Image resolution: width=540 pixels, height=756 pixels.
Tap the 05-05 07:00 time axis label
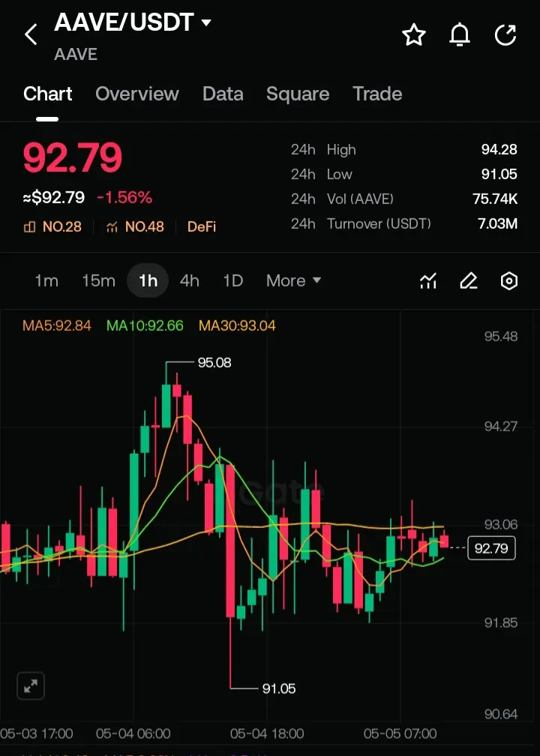400,733
